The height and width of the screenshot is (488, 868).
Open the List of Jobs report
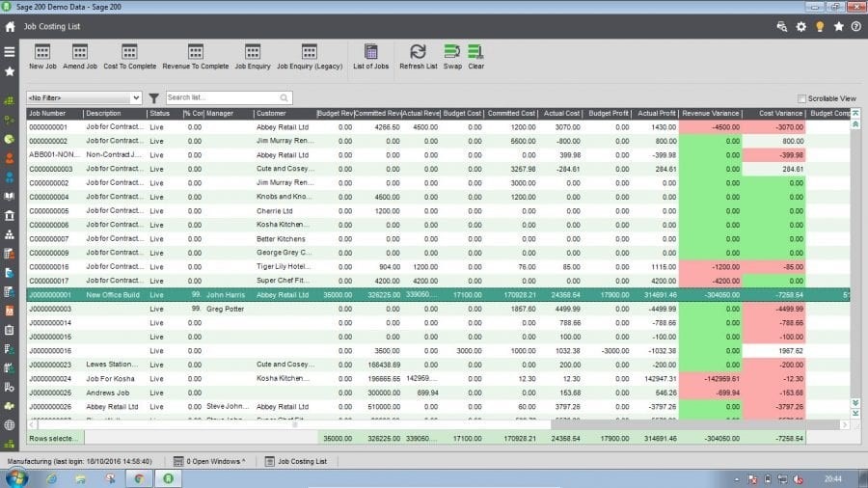(371, 57)
